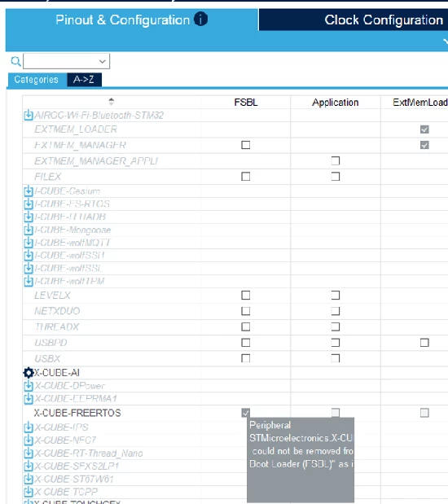Click download icon for X-CUBE-EEPRMA1
The width and height of the screenshot is (448, 504).
[x=29, y=398]
